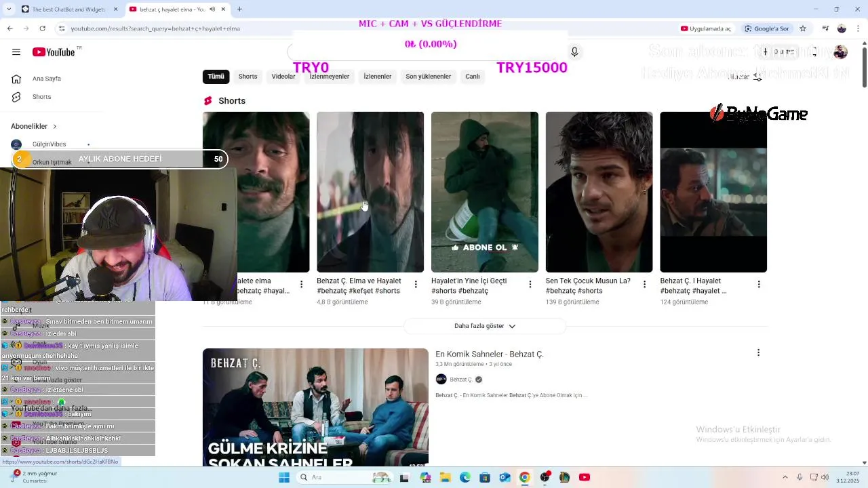Open Behzat Ç. Elma ve Hayalet short title
The height and width of the screenshot is (488, 868).
coord(359,285)
